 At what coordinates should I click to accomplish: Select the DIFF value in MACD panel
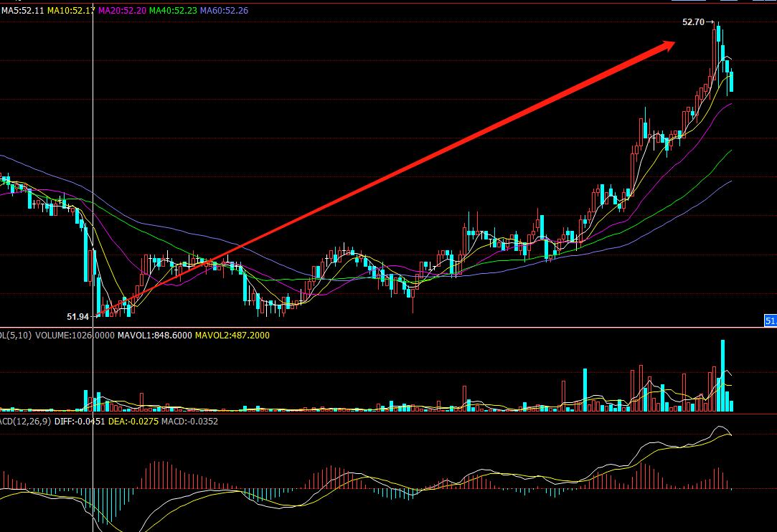coord(80,422)
